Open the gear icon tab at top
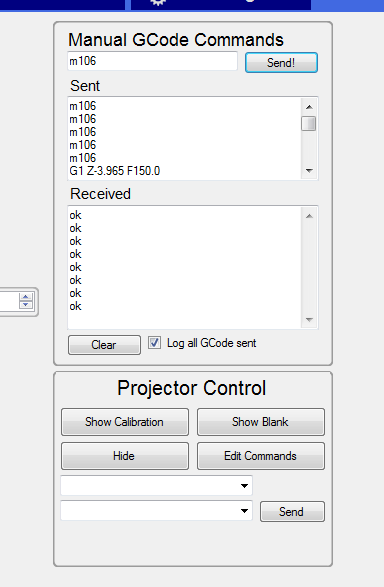The width and height of the screenshot is (384, 587). [158, 2]
